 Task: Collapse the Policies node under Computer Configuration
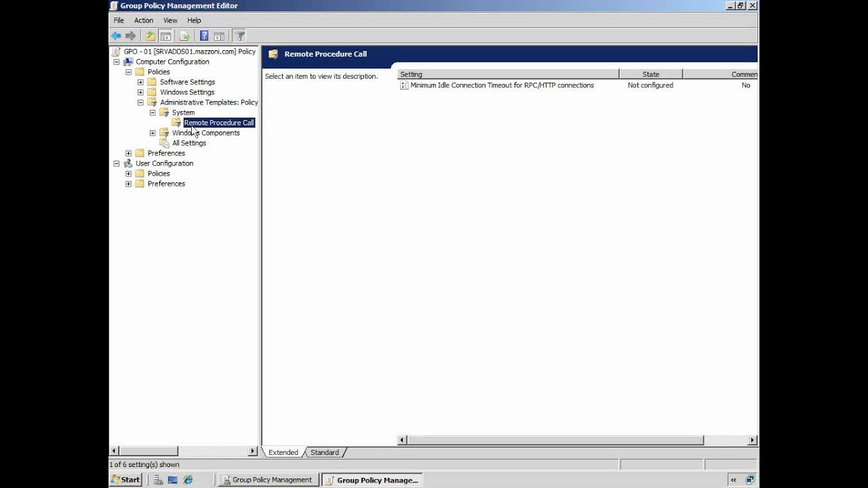128,72
